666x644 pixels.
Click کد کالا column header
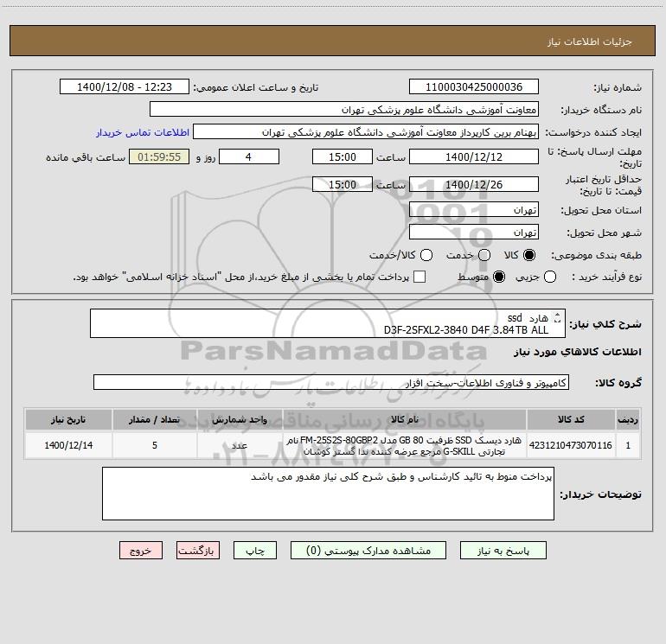click(571, 419)
